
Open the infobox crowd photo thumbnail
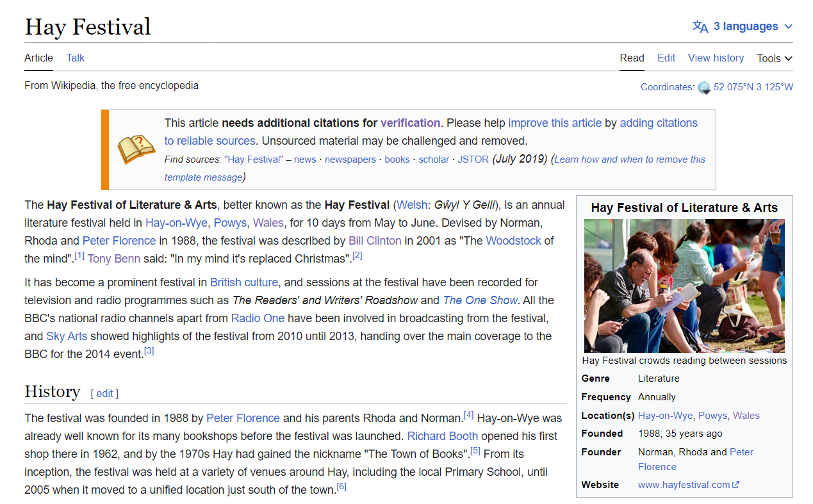pyautogui.click(x=684, y=286)
